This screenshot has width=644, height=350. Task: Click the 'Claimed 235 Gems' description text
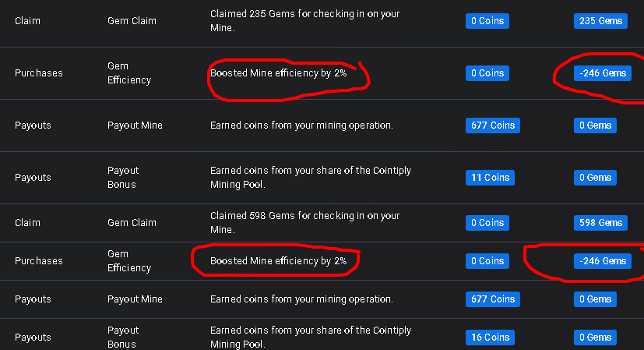304,21
